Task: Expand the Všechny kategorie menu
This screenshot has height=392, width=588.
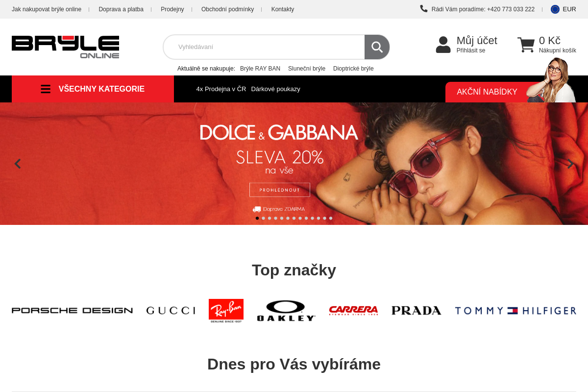Action: (93, 89)
